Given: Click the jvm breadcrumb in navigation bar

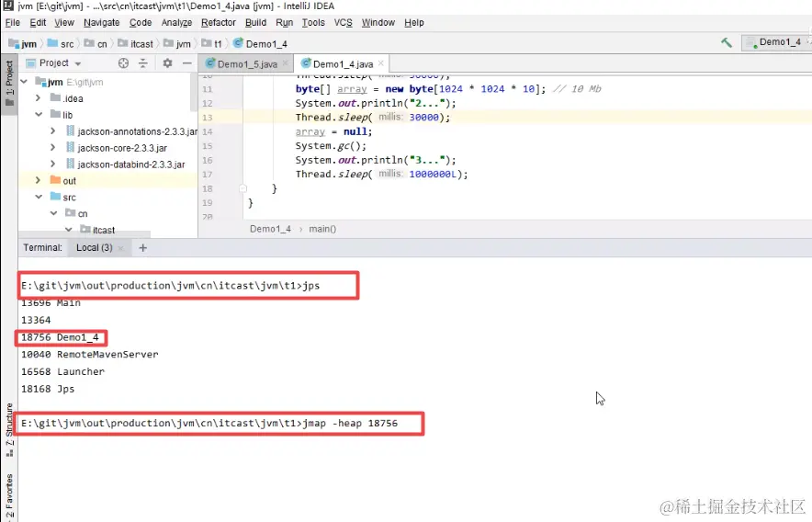Looking at the screenshot, I should [x=23, y=44].
